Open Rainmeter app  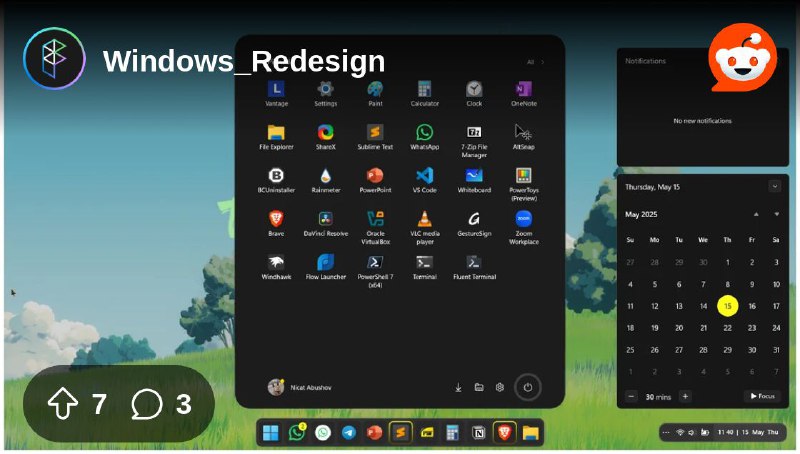326,181
